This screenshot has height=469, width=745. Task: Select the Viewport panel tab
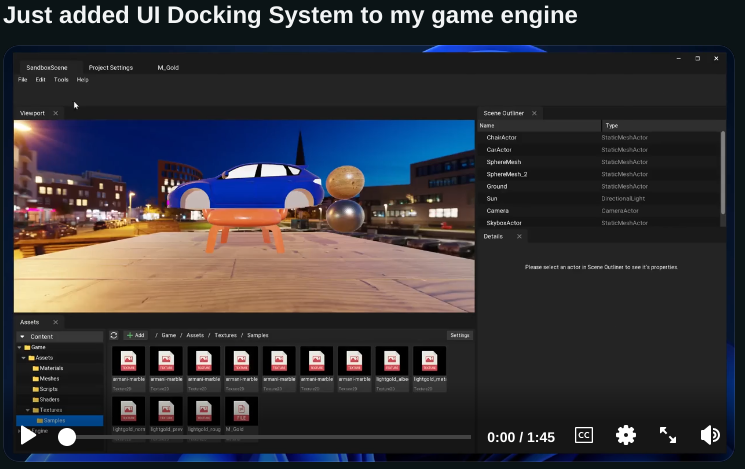[32, 113]
